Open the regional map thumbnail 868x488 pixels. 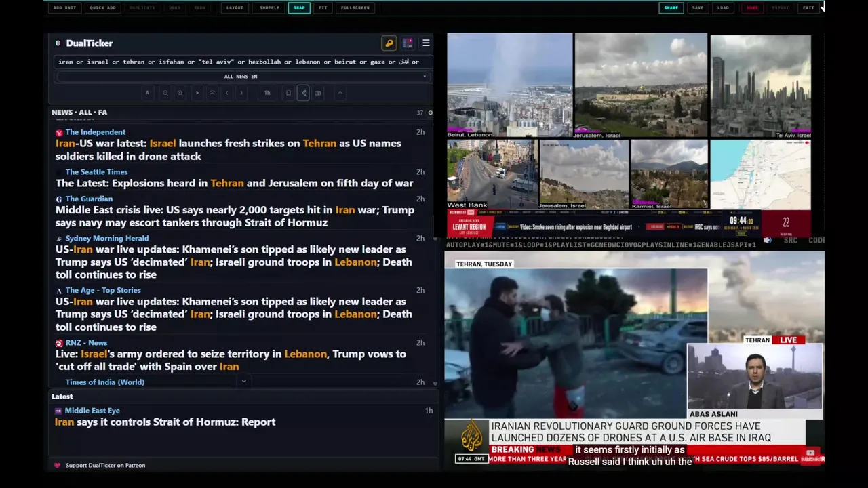pyautogui.click(x=760, y=174)
